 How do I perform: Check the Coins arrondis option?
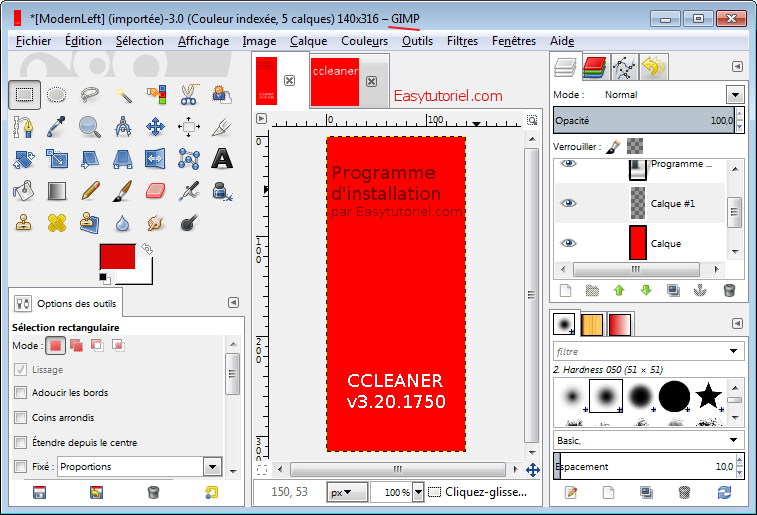pyautogui.click(x=20, y=418)
